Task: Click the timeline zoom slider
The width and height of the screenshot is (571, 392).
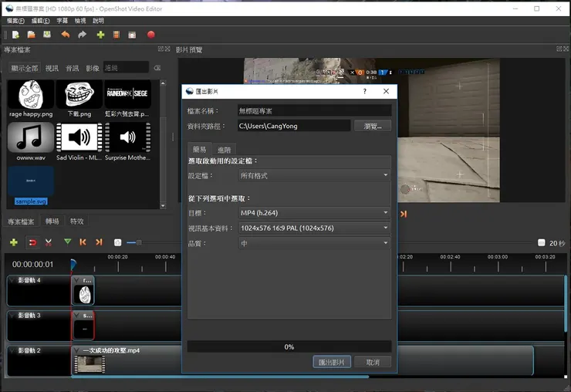Action: (139, 242)
